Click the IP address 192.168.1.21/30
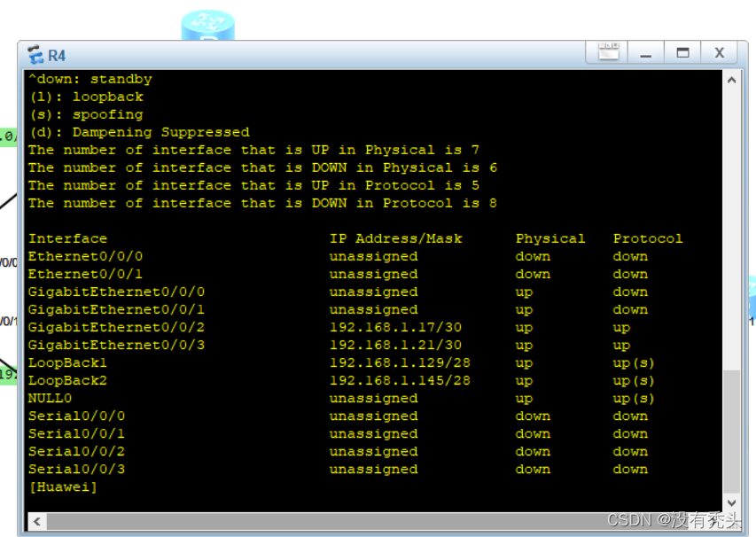The height and width of the screenshot is (537, 756). [395, 345]
